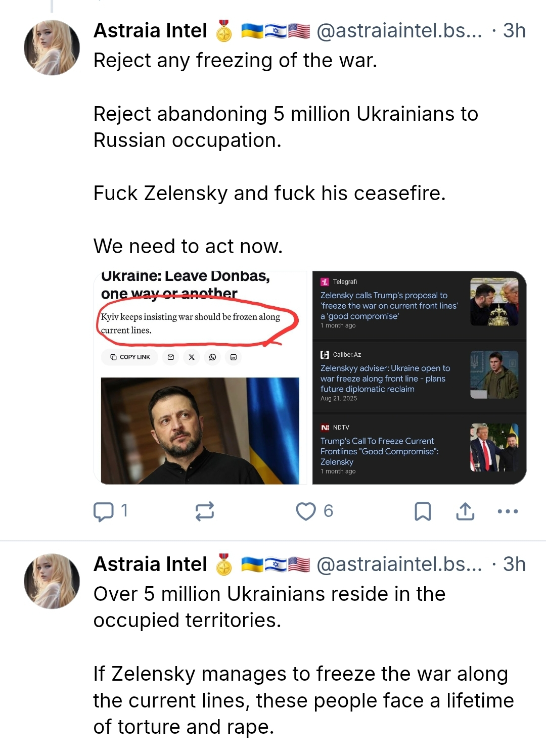Viewport: 546px width, 756px height.
Task: Tap the LinkedIn share icon in article image
Action: 234,357
